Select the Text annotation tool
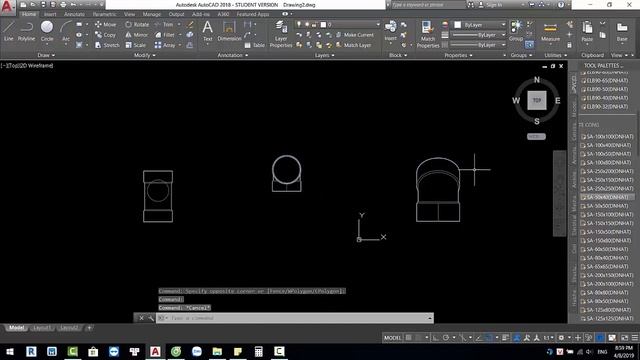 coord(207,31)
